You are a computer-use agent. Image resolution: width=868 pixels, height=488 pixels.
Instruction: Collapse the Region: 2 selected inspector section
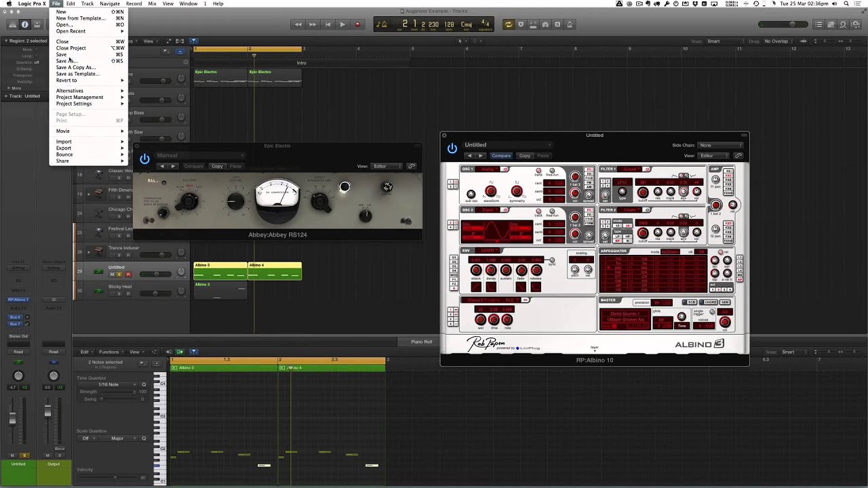(x=5, y=41)
